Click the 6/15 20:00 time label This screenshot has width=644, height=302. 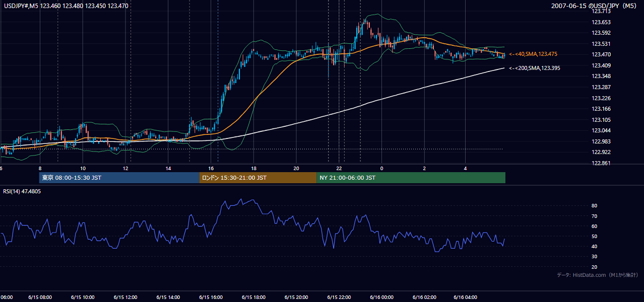point(297,297)
